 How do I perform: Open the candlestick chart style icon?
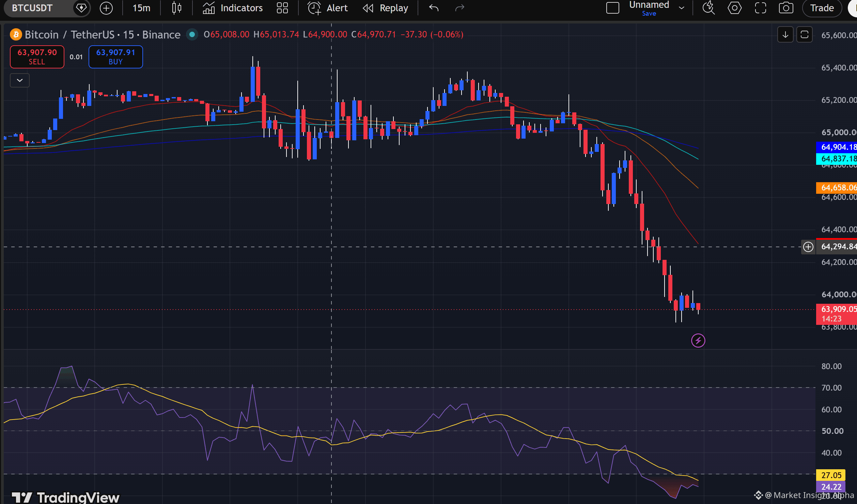click(176, 8)
